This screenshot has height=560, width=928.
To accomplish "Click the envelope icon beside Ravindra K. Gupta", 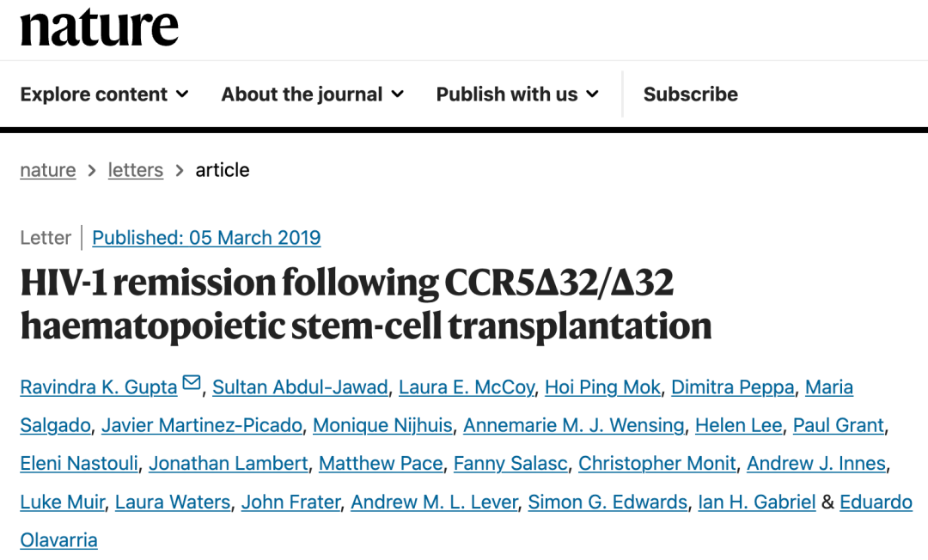I will pyautogui.click(x=191, y=383).
